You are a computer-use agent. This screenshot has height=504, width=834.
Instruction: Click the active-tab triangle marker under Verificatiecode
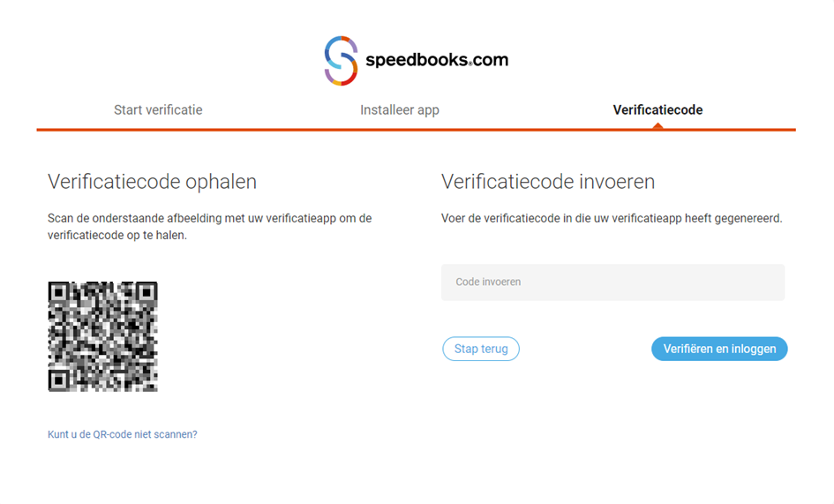click(x=657, y=126)
